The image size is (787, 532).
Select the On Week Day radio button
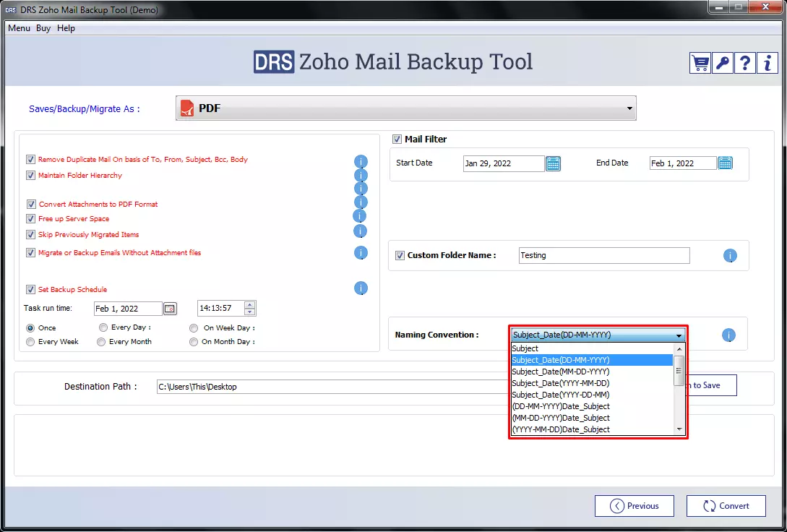[x=194, y=328]
